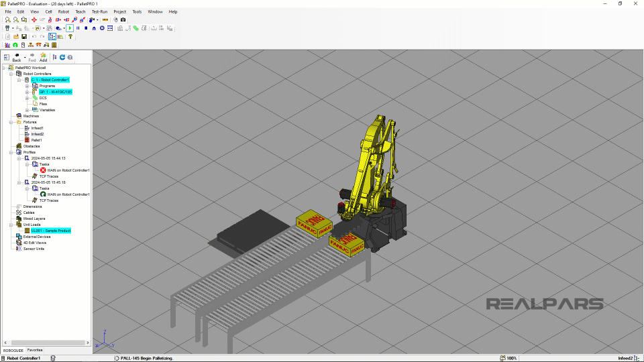Open the dropdown next to teach pendant

tap(13, 28)
